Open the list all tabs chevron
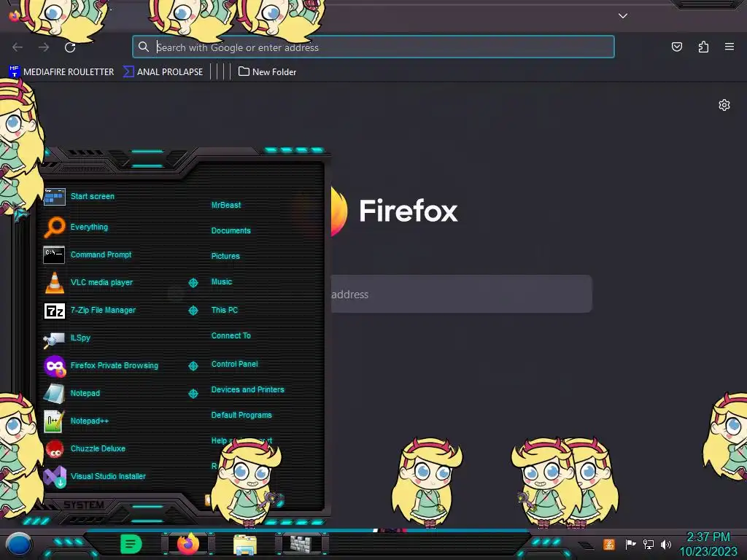Screen dimensions: 747x560 (x=623, y=16)
